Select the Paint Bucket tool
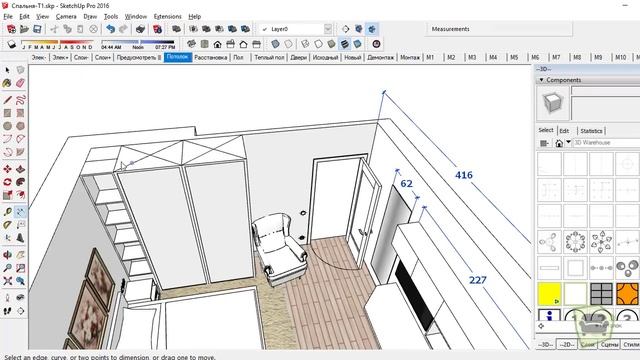This screenshot has height=360, width=640. (7, 83)
